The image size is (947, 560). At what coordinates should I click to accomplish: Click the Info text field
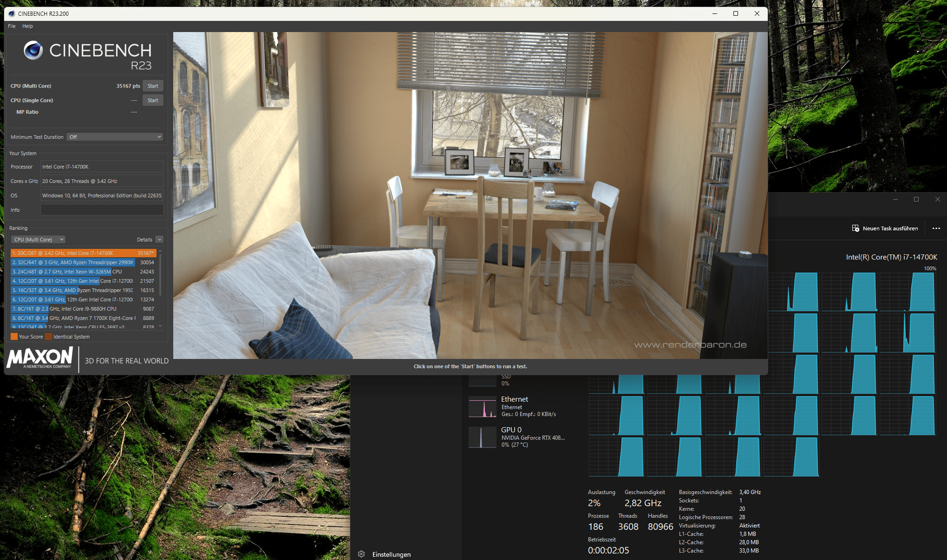click(102, 210)
